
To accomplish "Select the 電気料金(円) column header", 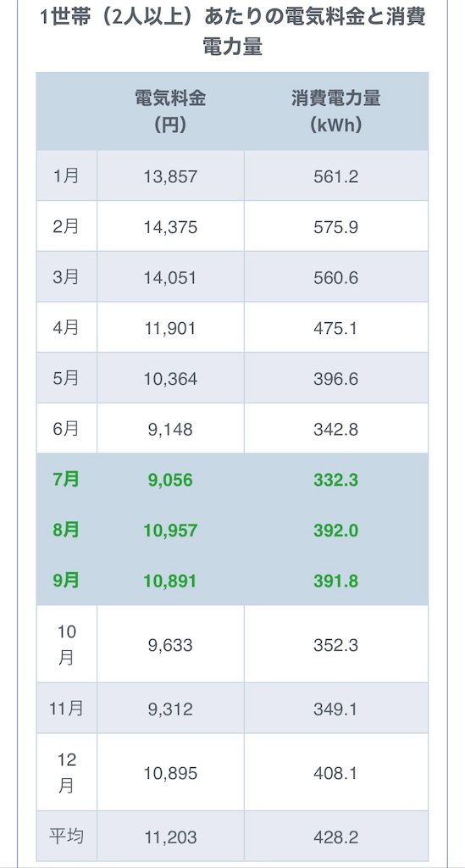I will click(x=170, y=112).
